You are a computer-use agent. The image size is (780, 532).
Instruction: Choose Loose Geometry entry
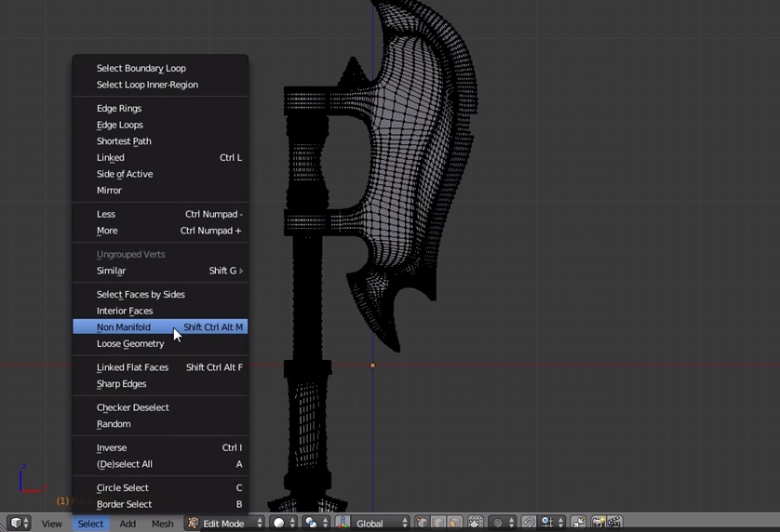[x=160, y=343]
